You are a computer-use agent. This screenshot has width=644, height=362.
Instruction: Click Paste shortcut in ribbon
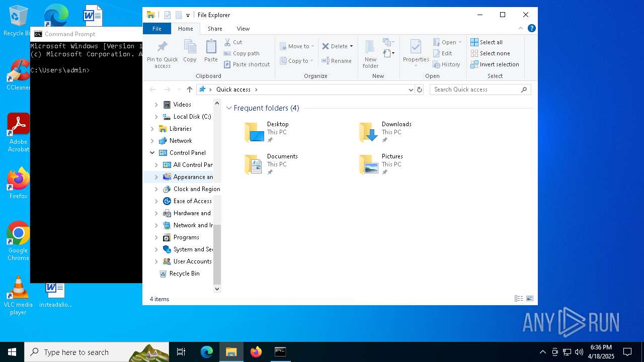pyautogui.click(x=247, y=64)
